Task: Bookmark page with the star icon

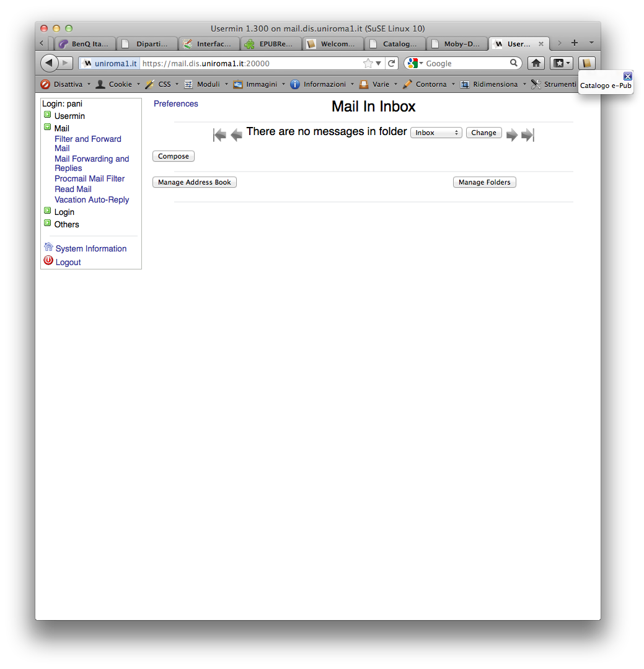Action: [368, 63]
